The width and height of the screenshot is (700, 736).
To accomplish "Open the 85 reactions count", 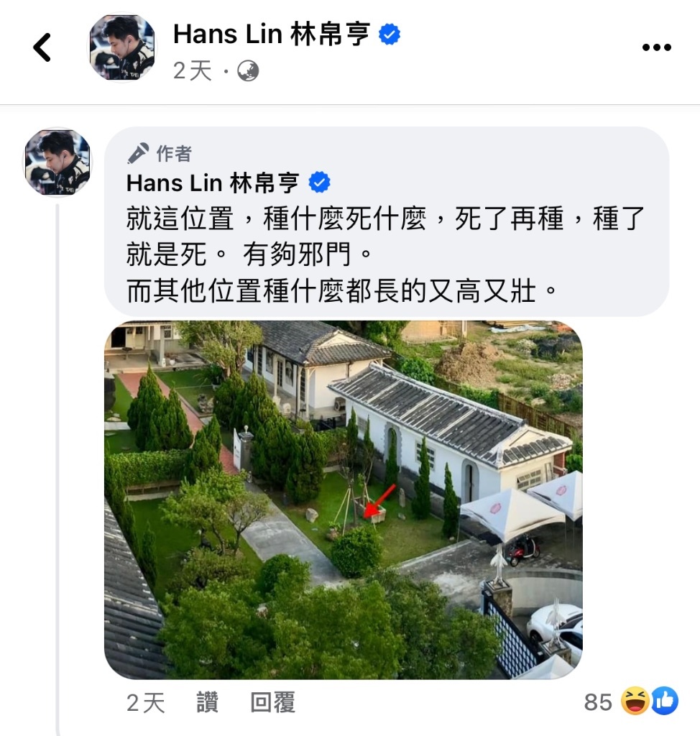I will pos(598,702).
